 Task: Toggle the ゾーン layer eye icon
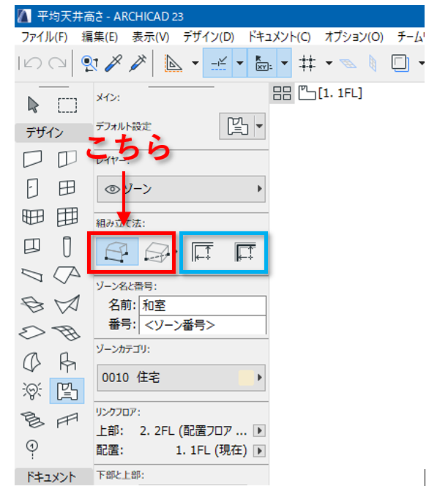pos(111,190)
